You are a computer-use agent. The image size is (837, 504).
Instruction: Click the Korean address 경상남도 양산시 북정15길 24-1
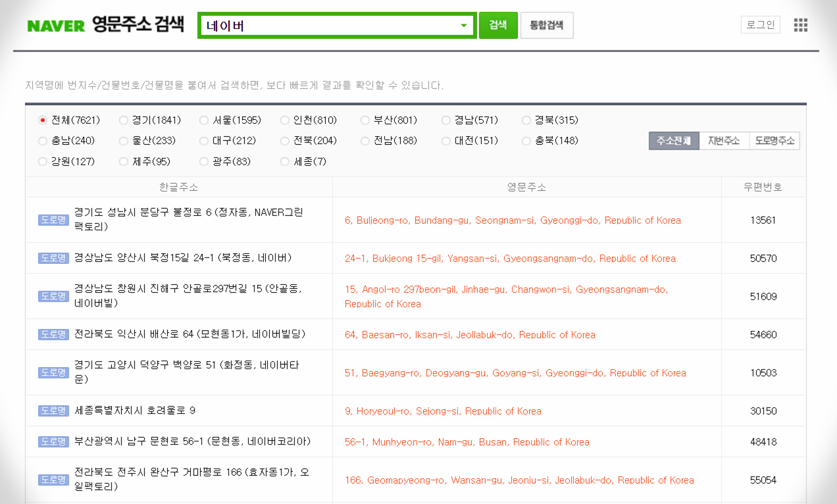tap(183, 257)
